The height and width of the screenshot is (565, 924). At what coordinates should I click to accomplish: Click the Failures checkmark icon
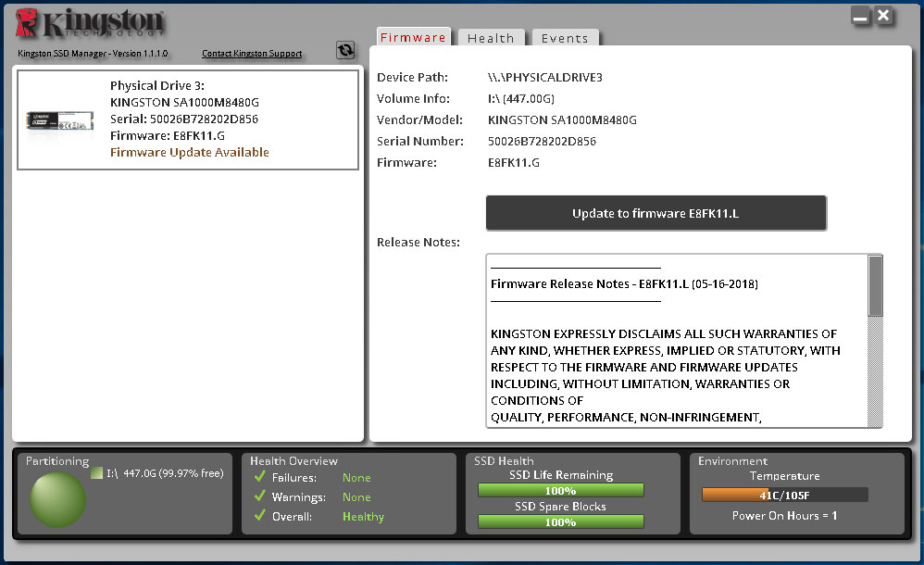coord(260,476)
